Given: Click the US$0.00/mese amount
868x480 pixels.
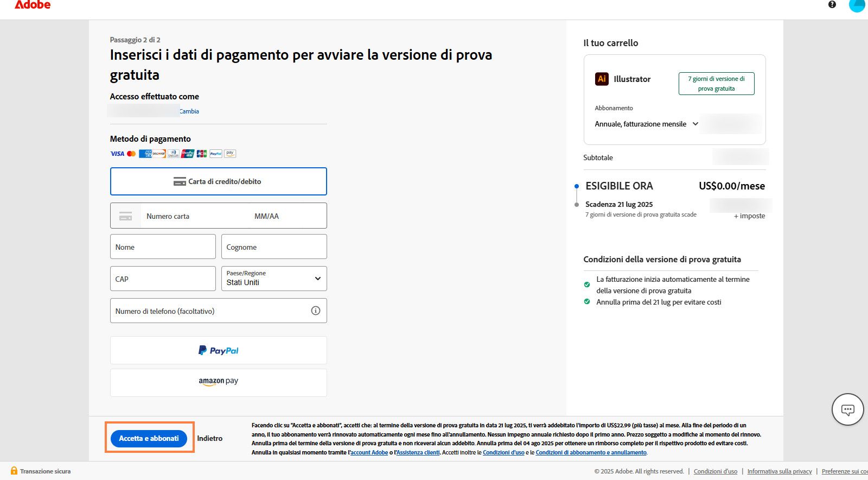Looking at the screenshot, I should (732, 186).
